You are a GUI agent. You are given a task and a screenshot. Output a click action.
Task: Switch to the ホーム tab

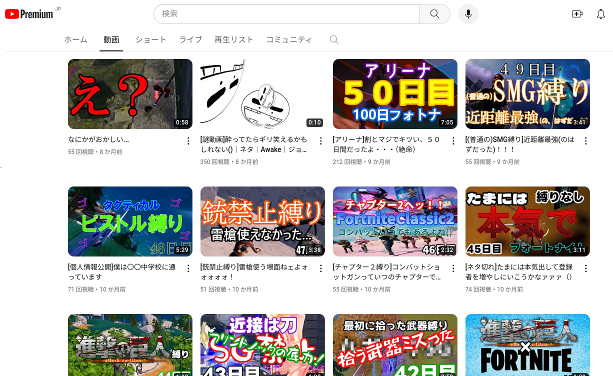tap(76, 39)
